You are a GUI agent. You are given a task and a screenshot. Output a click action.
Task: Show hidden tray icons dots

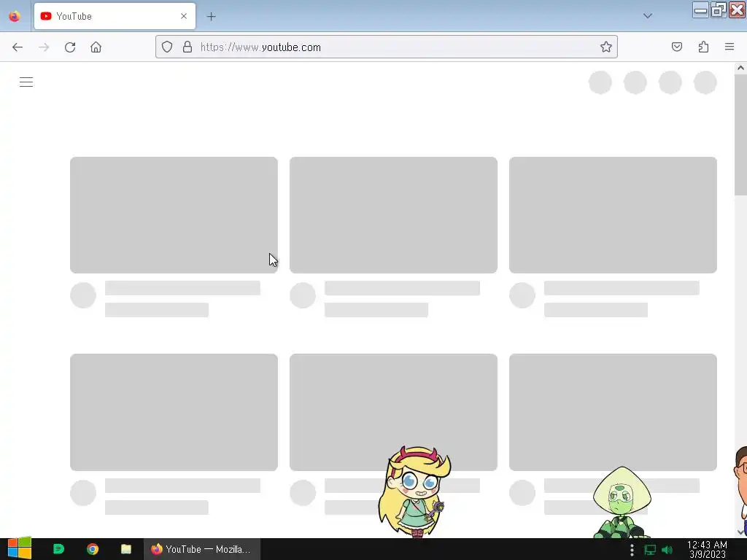click(x=632, y=550)
